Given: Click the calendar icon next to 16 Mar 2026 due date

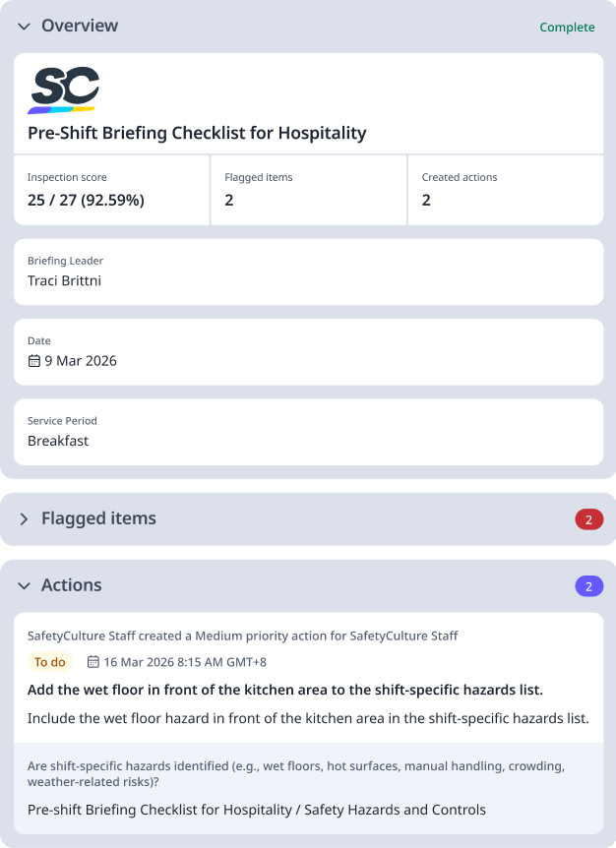Looking at the screenshot, I should coord(93,662).
